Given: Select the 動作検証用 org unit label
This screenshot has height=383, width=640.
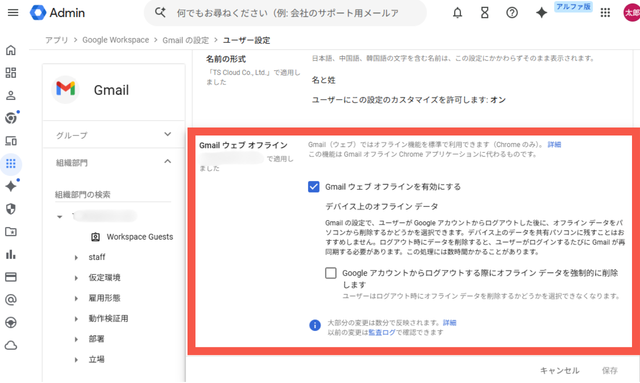Looking at the screenshot, I should [x=108, y=318].
